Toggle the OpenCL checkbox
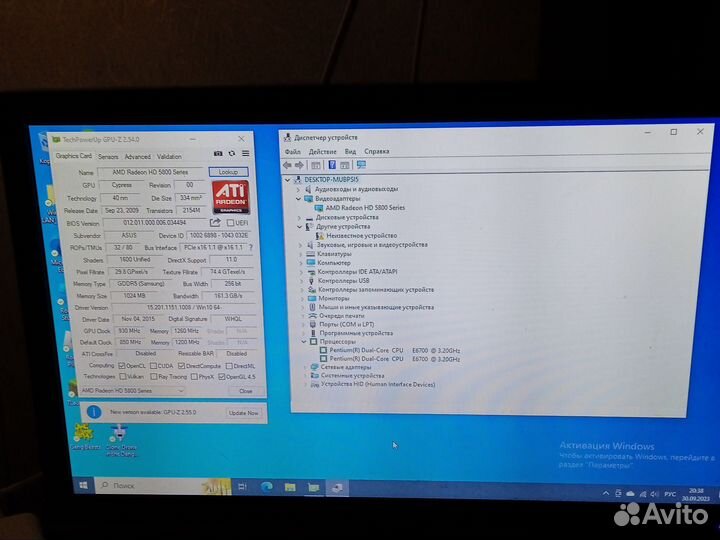The image size is (720, 540). pos(122,366)
